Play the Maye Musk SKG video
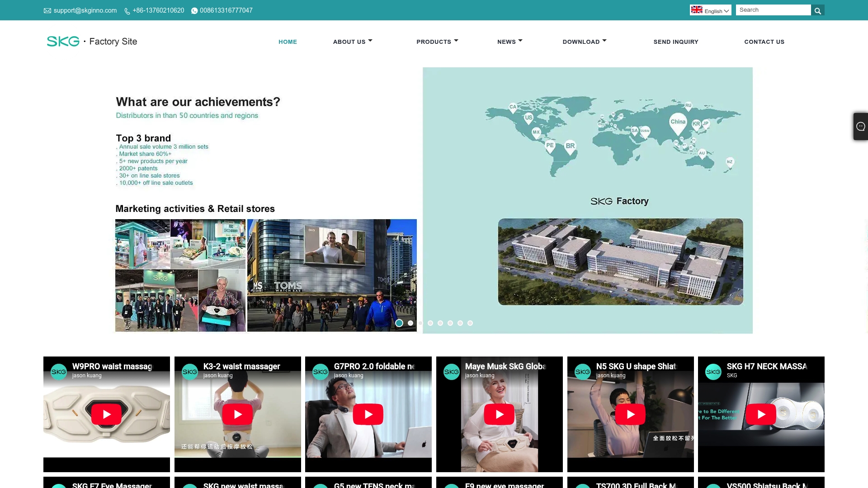 click(x=499, y=414)
